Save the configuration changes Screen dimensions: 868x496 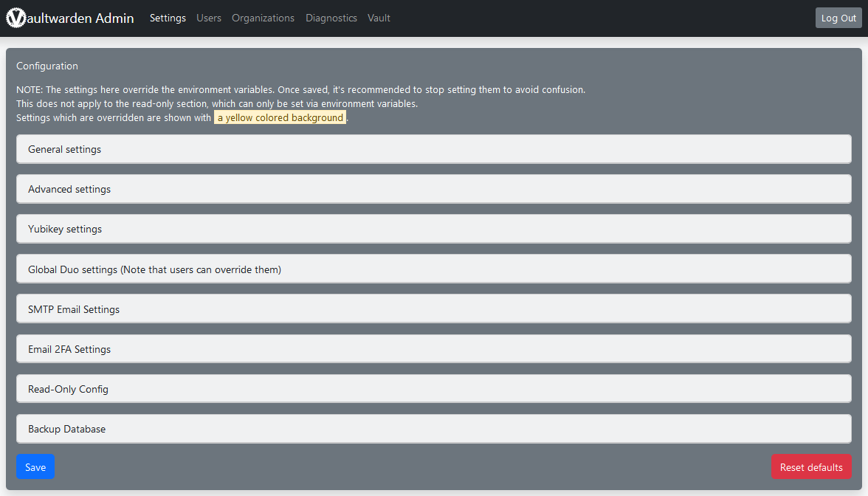click(x=35, y=466)
